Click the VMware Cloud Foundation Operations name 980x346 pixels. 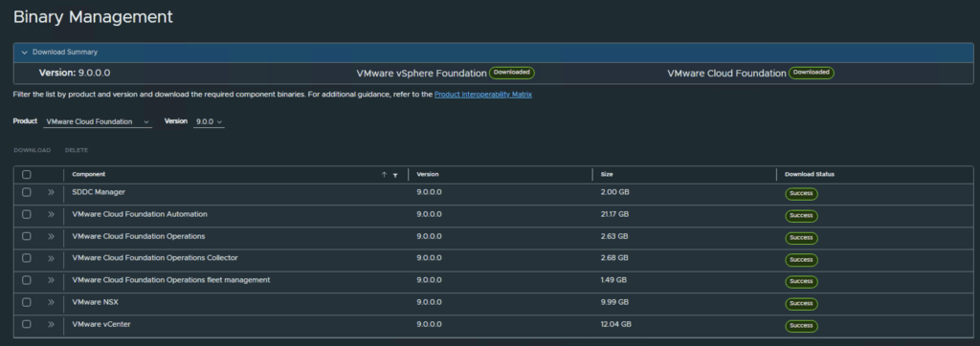[138, 236]
